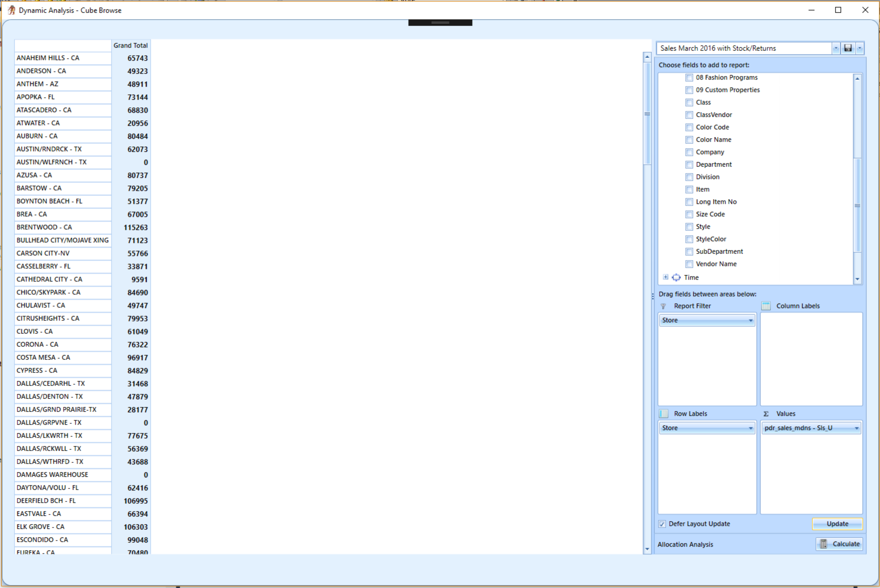Open the Sales March 2016 report dropdown
Screen dimensions: 880x588
coord(835,48)
